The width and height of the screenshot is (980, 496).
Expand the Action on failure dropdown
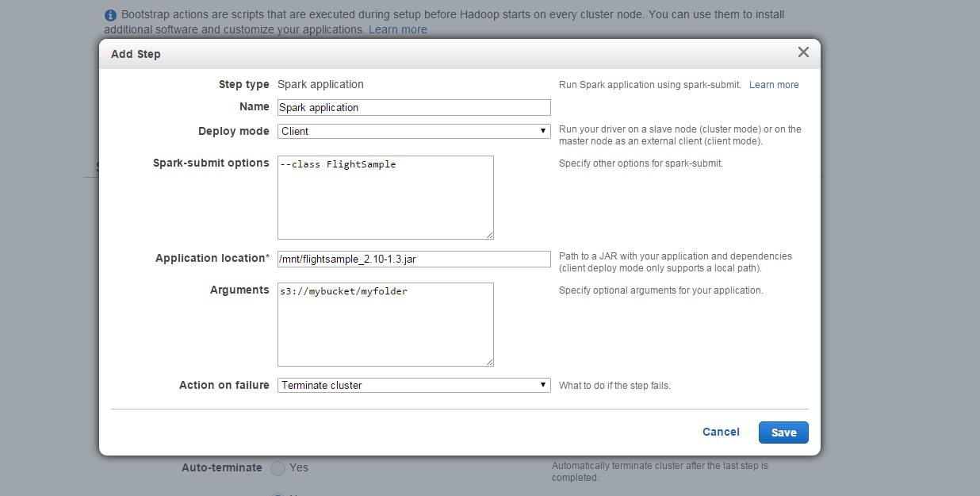click(x=413, y=385)
